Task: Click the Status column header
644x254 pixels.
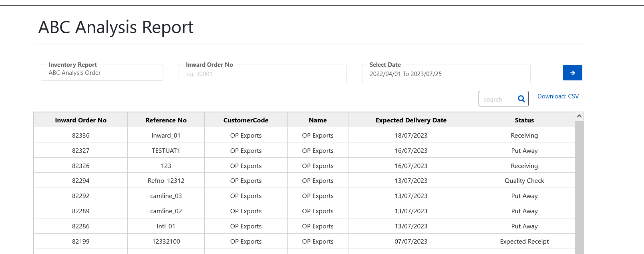Action: point(524,120)
